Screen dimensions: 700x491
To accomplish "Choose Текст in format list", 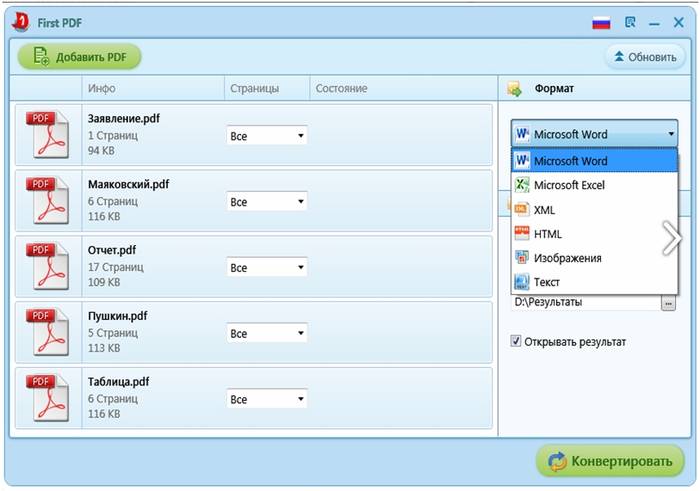I will click(594, 282).
